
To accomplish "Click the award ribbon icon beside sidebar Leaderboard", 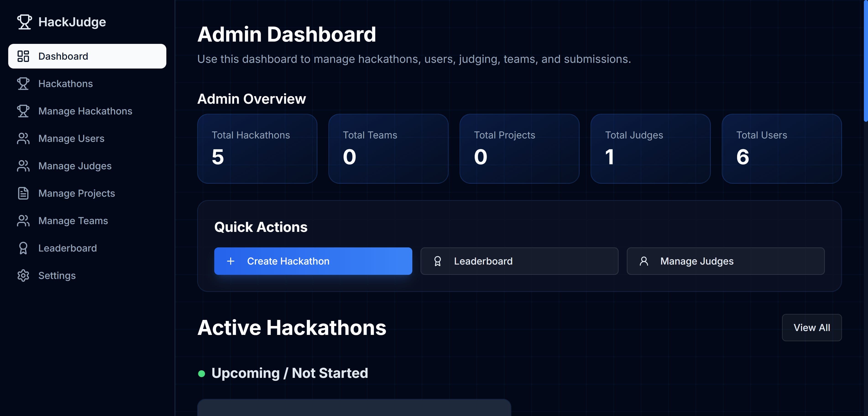I will click(x=23, y=248).
